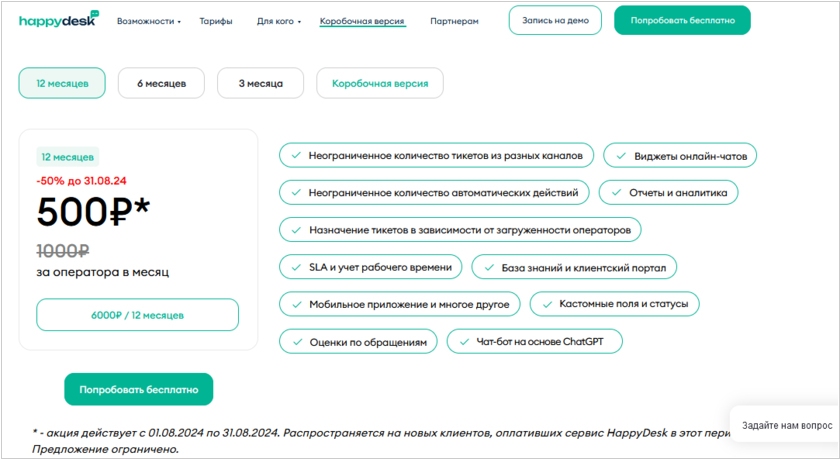840x459 pixels.
Task: Expand the Для кого dropdown menu
Action: 279,21
